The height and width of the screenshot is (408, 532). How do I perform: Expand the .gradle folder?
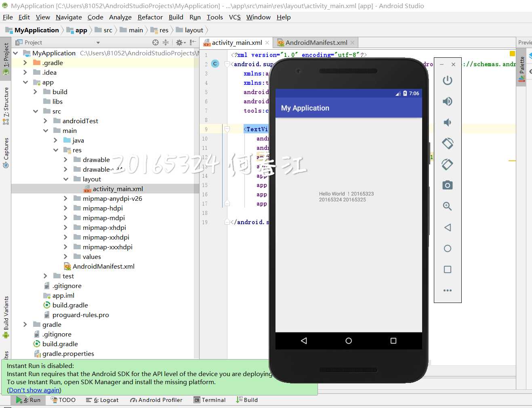point(25,63)
